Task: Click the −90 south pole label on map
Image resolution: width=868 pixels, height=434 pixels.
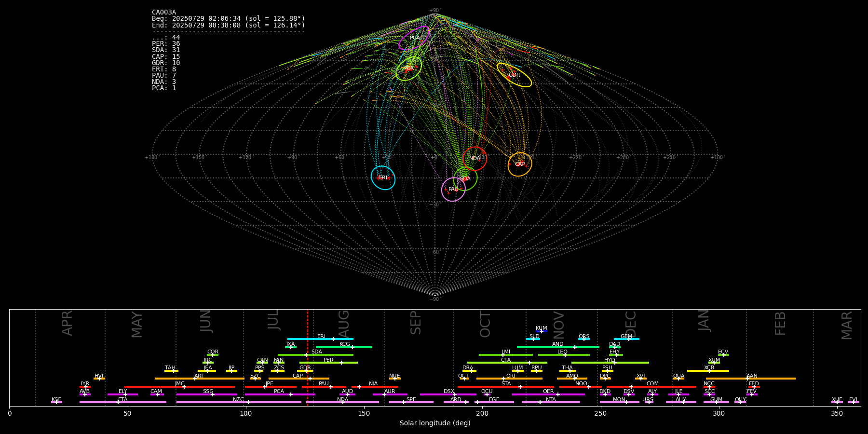Action: [x=435, y=299]
